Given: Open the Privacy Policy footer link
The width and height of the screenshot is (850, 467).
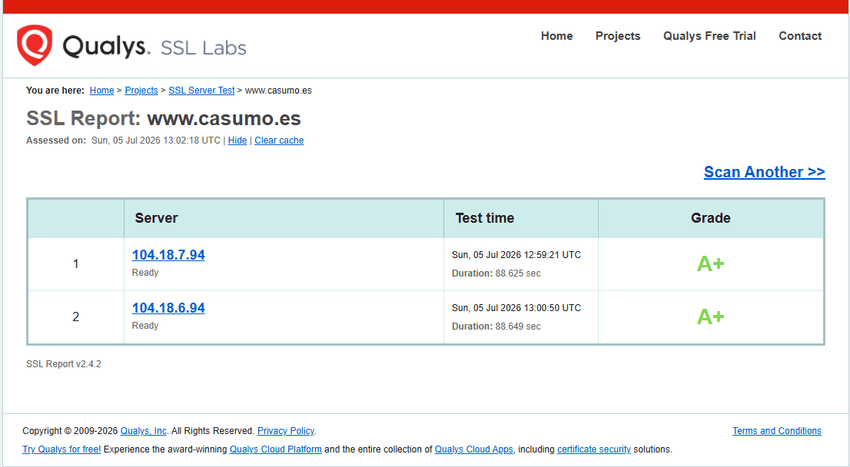Looking at the screenshot, I should [286, 431].
